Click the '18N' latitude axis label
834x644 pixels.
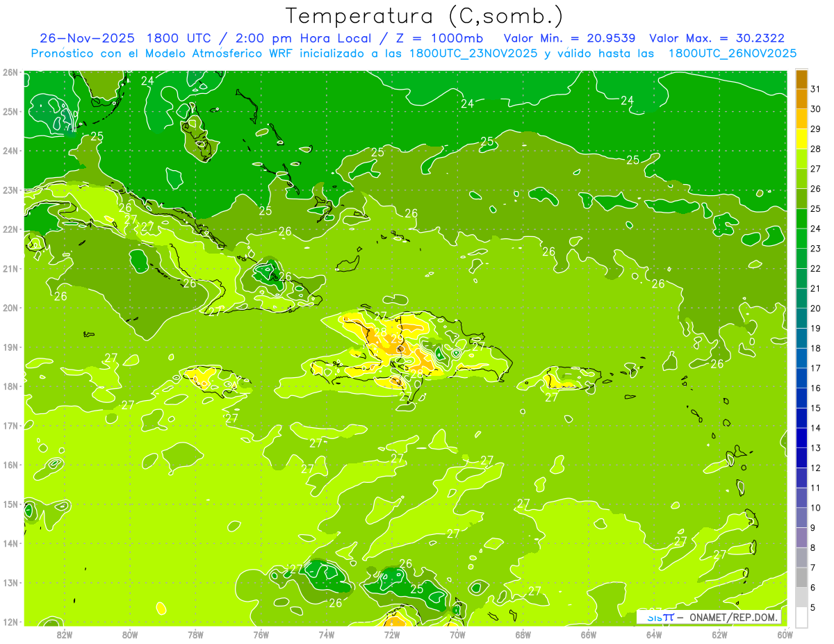10,386
